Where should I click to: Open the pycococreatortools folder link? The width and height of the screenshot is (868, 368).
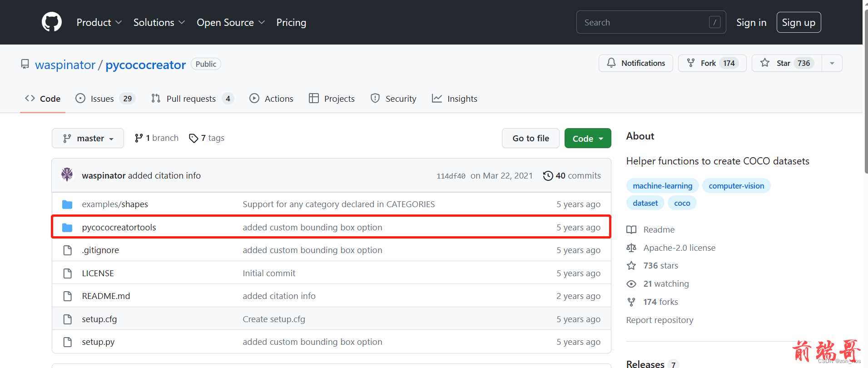119,227
